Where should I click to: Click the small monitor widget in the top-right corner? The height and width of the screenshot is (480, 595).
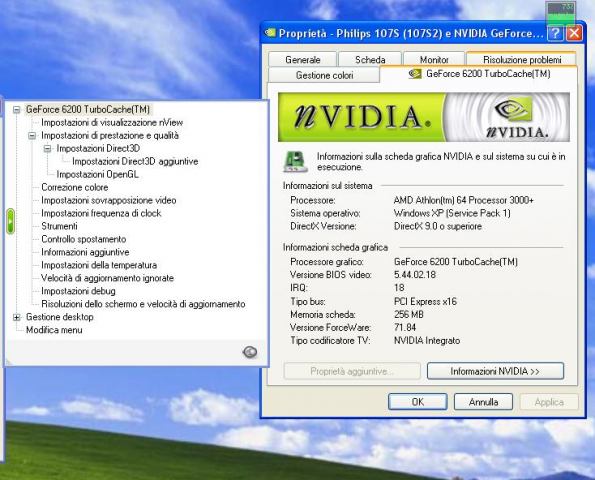point(561,14)
